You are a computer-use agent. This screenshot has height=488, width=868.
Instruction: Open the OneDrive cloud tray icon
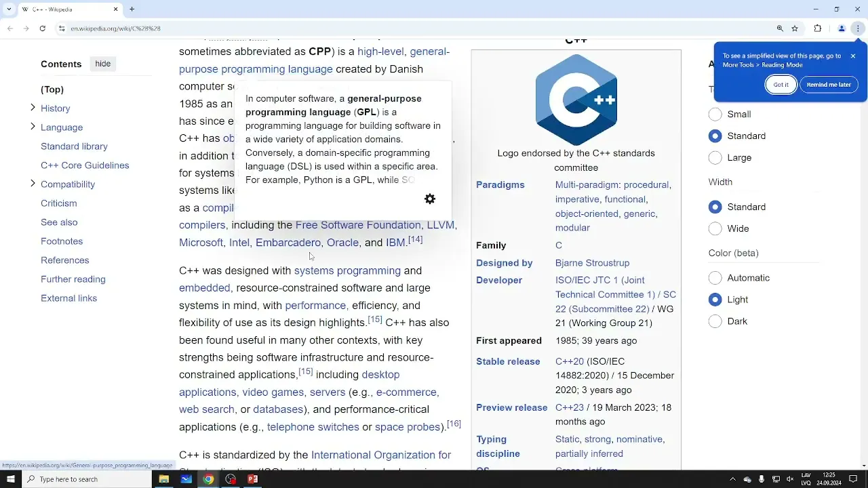pos(747,479)
